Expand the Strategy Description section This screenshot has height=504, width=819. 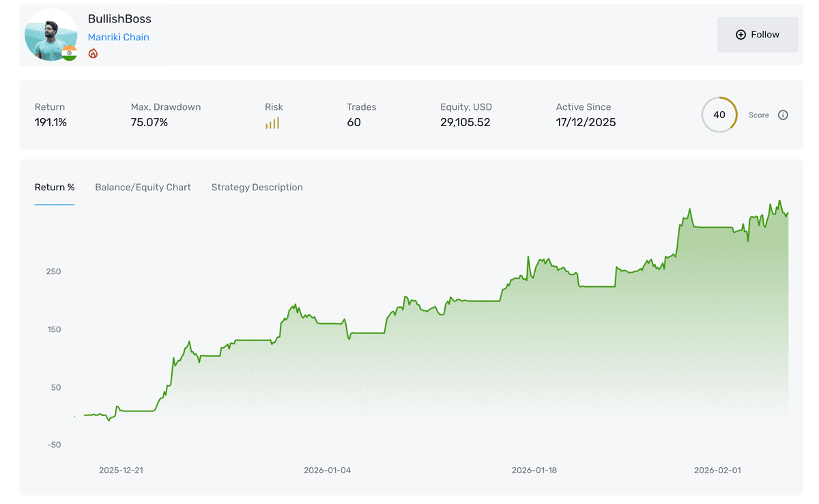[257, 187]
